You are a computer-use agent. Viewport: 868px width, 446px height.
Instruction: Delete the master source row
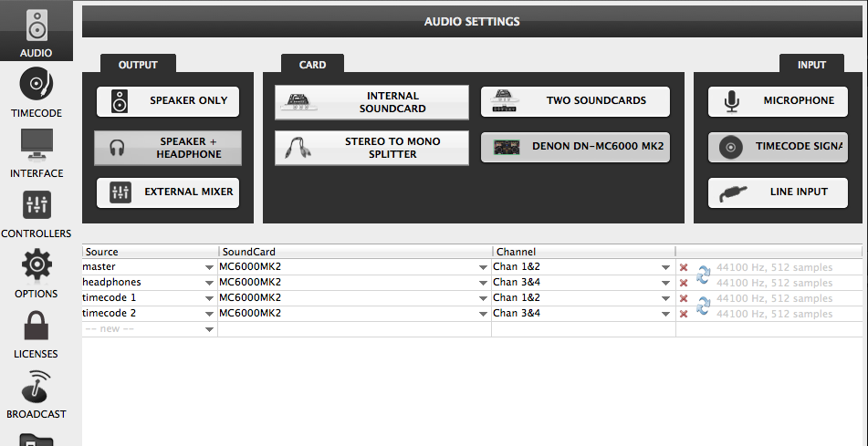[x=684, y=267]
